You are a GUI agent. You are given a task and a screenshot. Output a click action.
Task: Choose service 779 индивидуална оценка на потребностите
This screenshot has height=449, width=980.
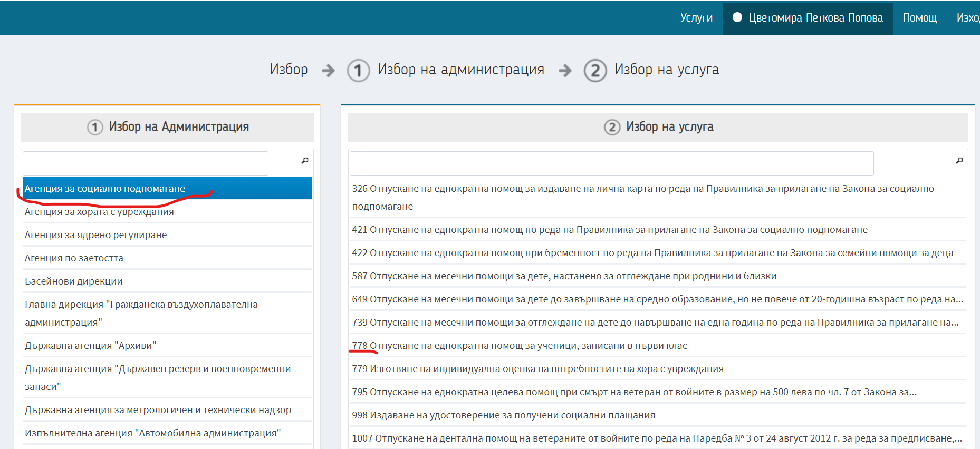(658, 368)
